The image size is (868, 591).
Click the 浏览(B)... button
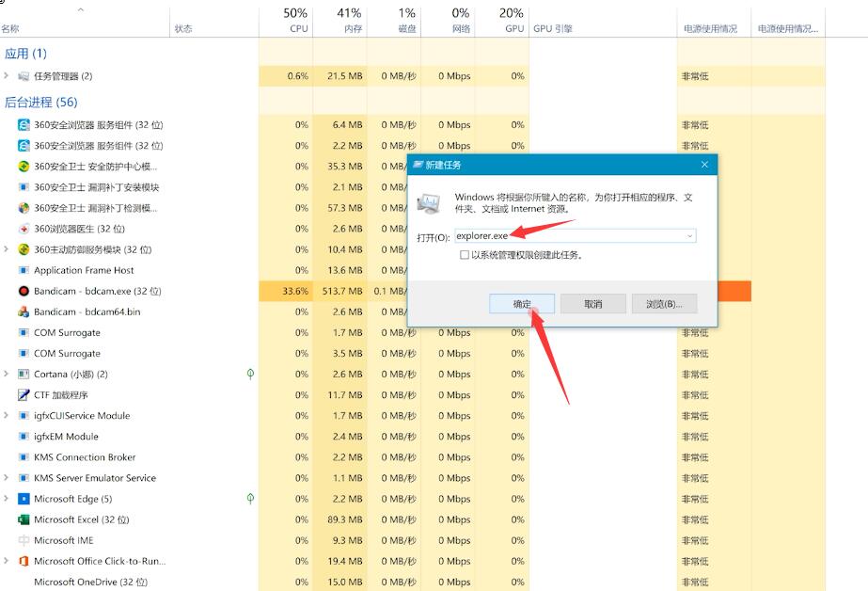664,304
